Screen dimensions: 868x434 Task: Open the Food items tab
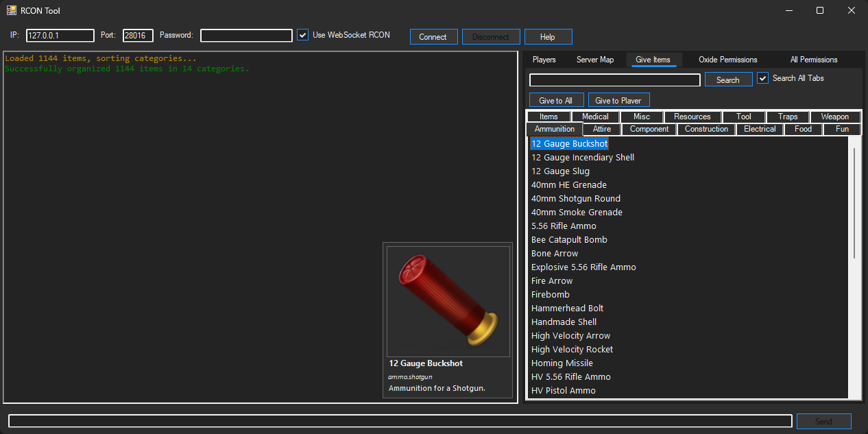click(802, 129)
